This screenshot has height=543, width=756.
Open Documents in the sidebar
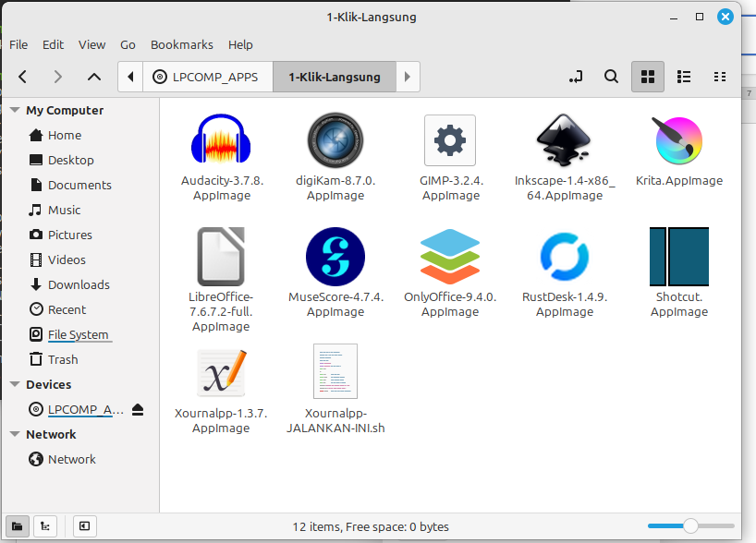(x=81, y=185)
